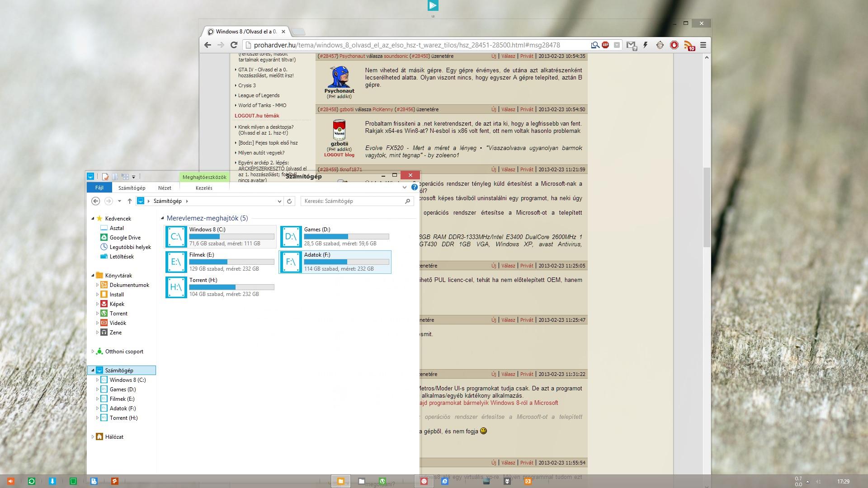Select the Filmek (E:) drive tile
The height and width of the screenshot is (488, 868).
[x=221, y=262]
